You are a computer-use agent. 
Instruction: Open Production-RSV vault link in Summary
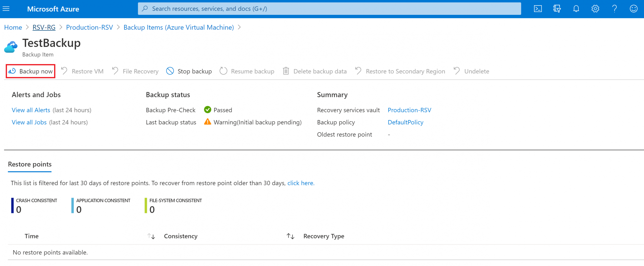409,110
